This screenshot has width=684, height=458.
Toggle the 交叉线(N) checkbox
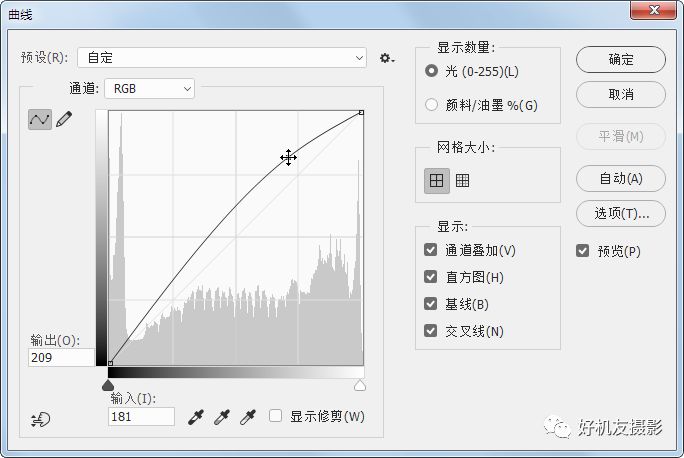click(431, 331)
